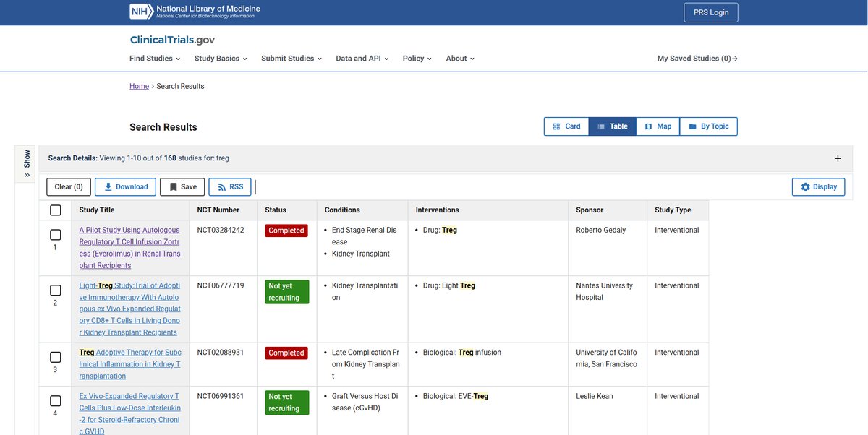Expand the Data and API menu
This screenshot has width=868, height=435.
[x=362, y=59]
